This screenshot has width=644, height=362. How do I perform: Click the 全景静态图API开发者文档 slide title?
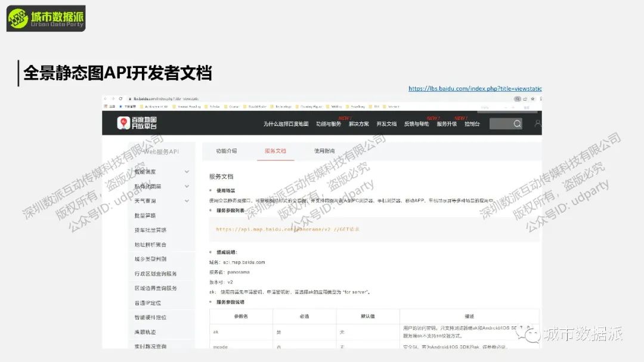(x=117, y=73)
